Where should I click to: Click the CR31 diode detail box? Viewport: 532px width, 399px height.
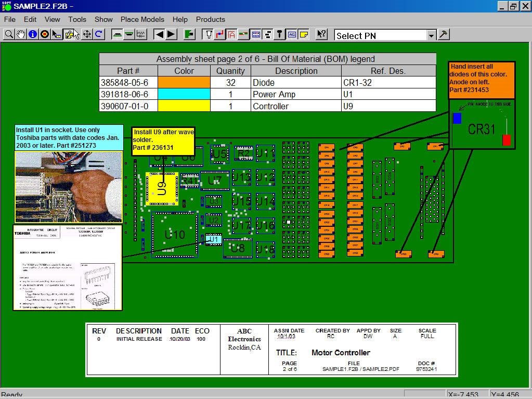click(x=482, y=124)
